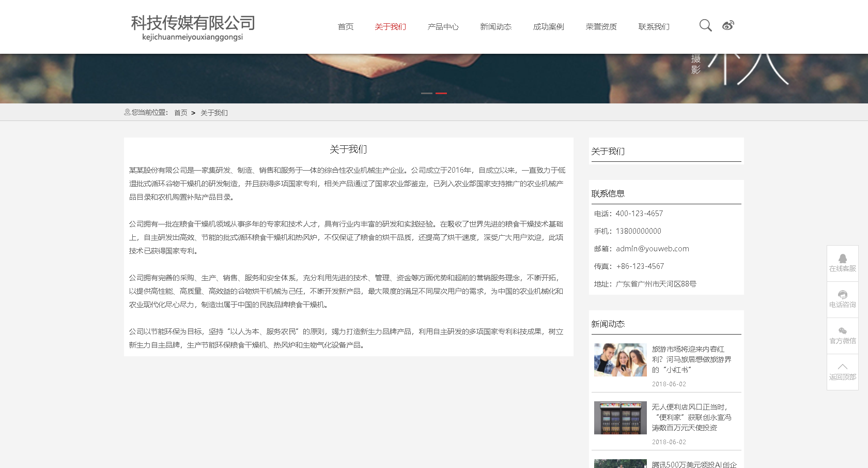Viewport: 868px width, 468px height.
Task: Click 关于我们 sidebar heading
Action: tap(608, 151)
